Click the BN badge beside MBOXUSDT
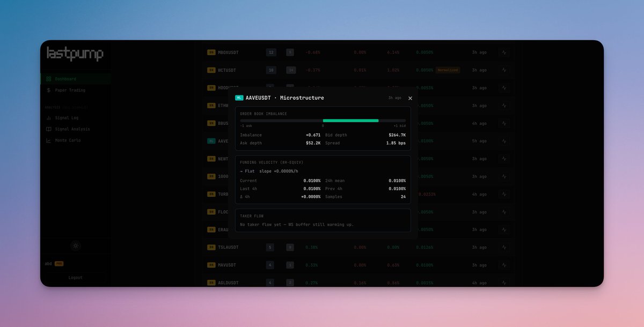The image size is (644, 327). 211,53
